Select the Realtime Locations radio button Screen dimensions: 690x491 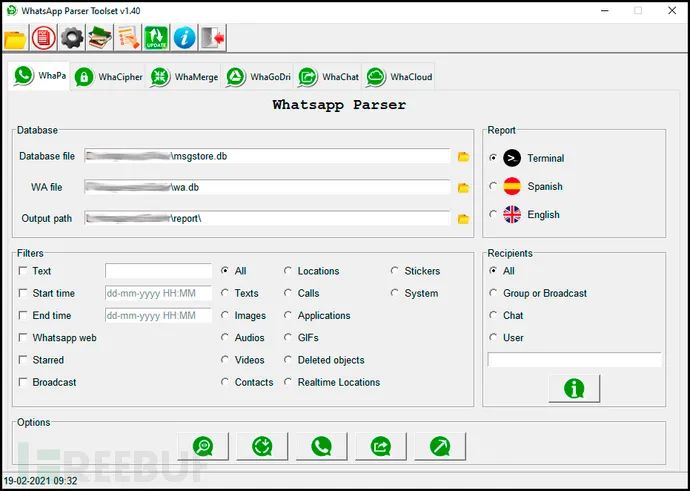pos(288,381)
